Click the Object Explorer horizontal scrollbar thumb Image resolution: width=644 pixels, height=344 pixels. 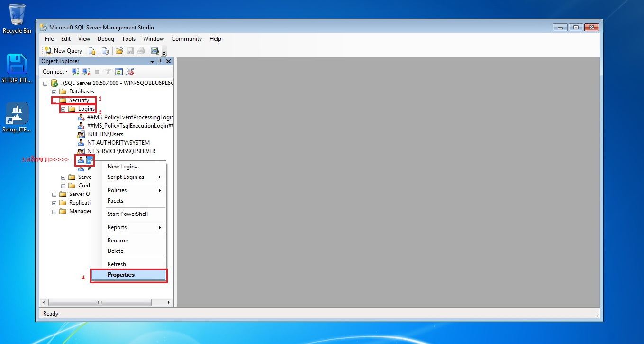pyautogui.click(x=100, y=302)
